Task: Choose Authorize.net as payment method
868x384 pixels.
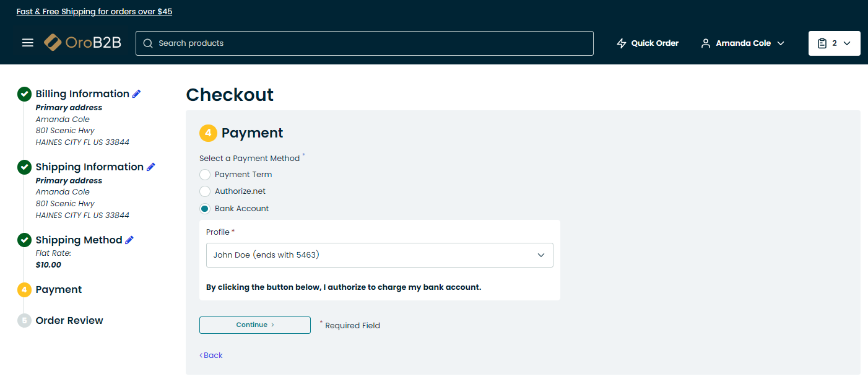Action: pyautogui.click(x=205, y=191)
